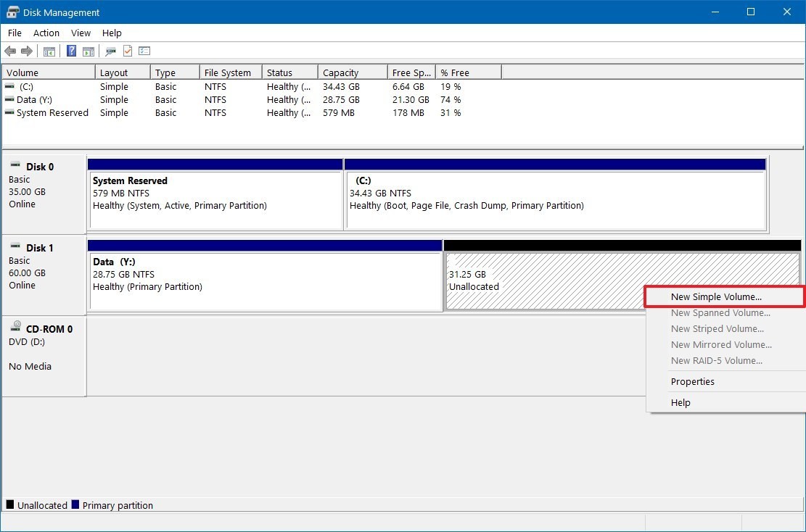Choose New Simple Volume from context menu

point(716,297)
